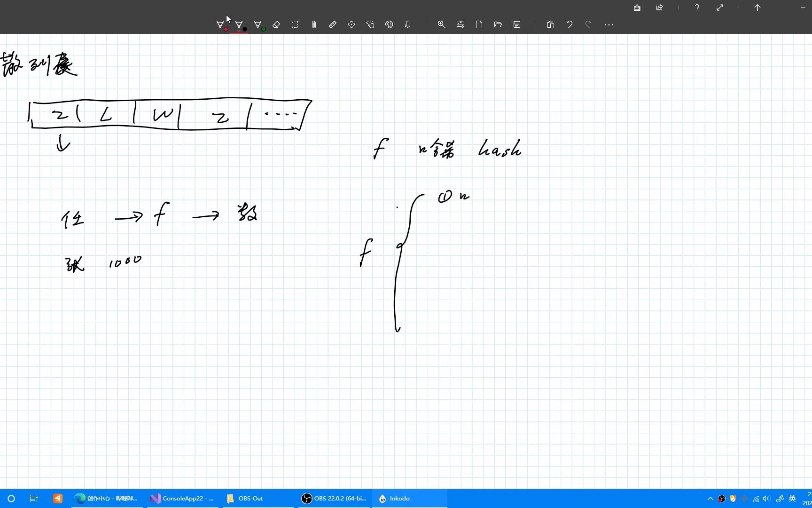The width and height of the screenshot is (812, 508).
Task: Select the red pen tool
Action: (220, 25)
